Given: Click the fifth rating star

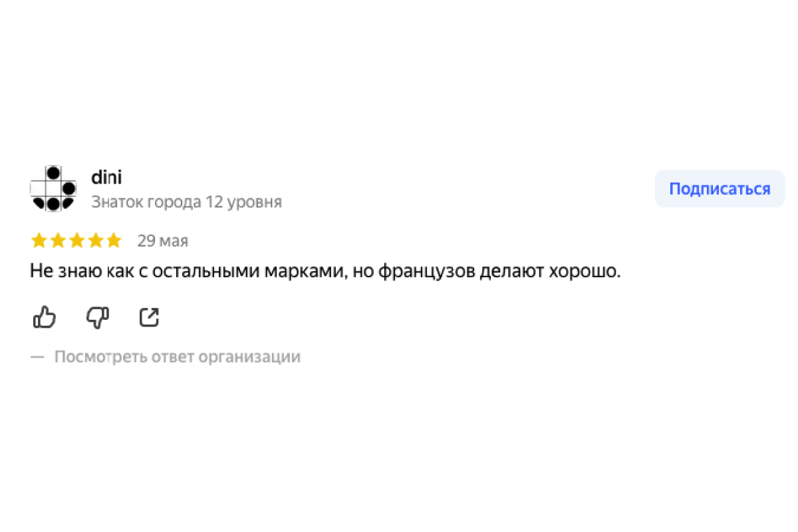Looking at the screenshot, I should [x=114, y=240].
